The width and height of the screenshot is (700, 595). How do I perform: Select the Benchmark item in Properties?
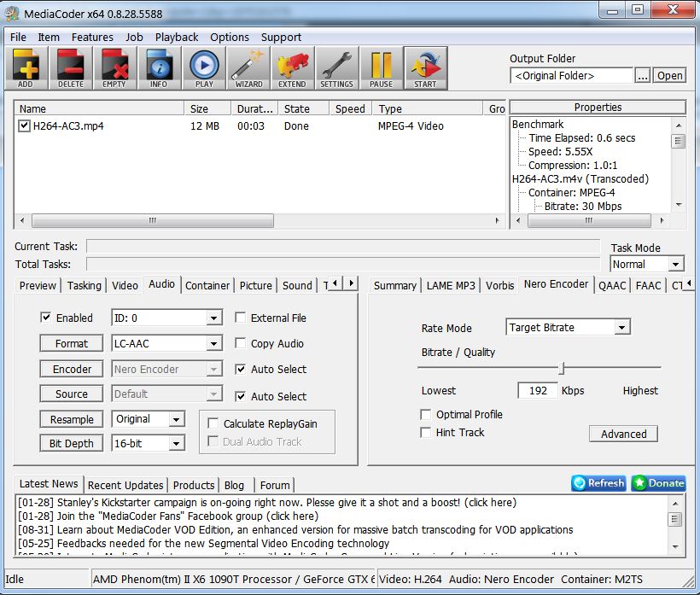tap(538, 124)
